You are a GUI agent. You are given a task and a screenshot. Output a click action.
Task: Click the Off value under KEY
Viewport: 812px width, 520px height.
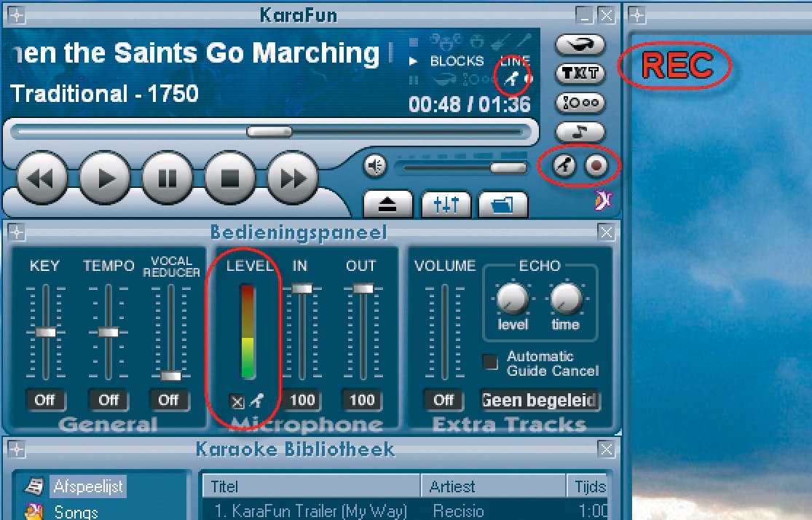point(45,400)
